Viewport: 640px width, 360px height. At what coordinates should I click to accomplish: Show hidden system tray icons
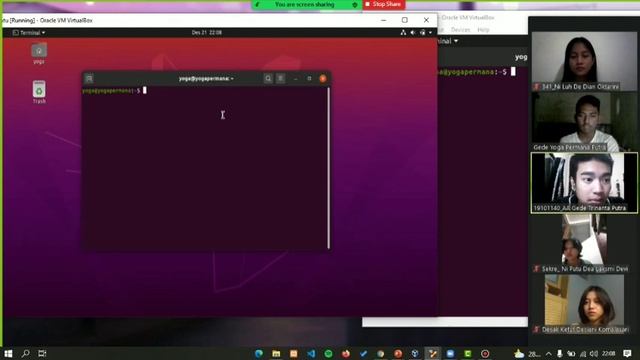pos(549,353)
